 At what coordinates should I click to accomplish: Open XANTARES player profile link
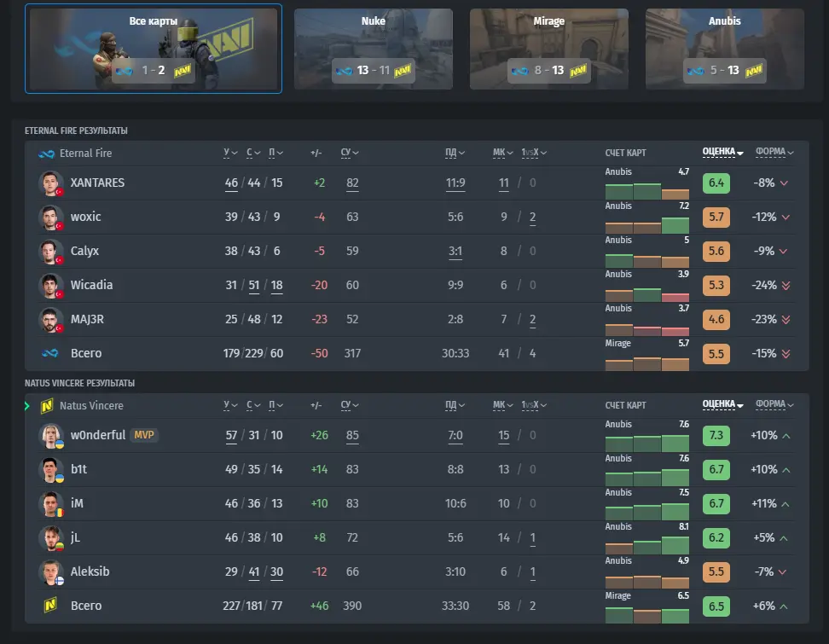coord(97,183)
